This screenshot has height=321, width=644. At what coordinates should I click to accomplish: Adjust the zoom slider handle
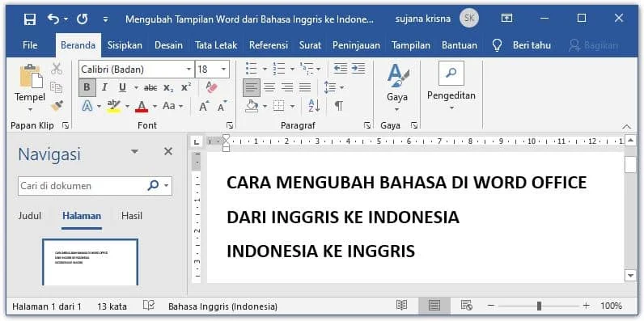tap(539, 306)
